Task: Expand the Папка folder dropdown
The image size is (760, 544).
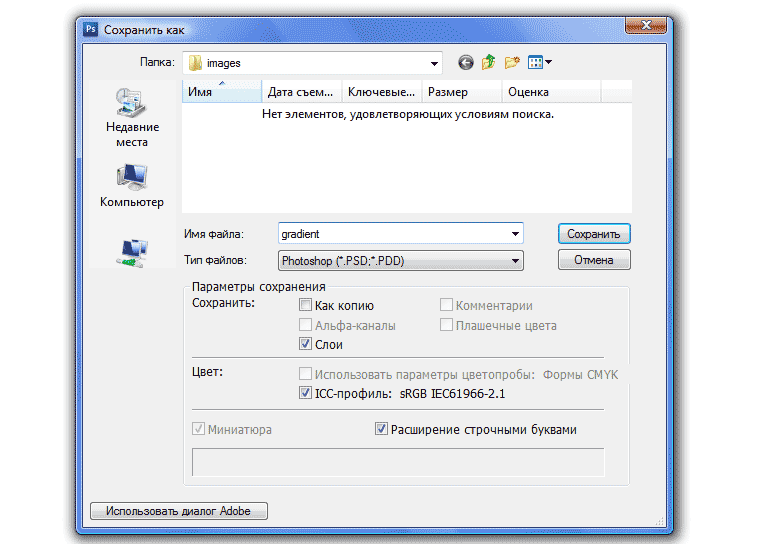Action: click(434, 64)
